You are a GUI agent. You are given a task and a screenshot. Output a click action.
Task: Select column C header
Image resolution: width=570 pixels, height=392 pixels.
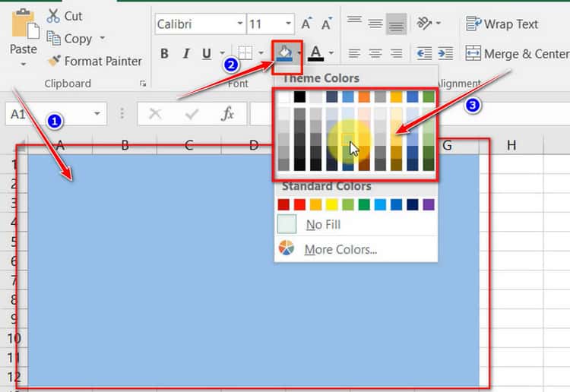coord(188,145)
